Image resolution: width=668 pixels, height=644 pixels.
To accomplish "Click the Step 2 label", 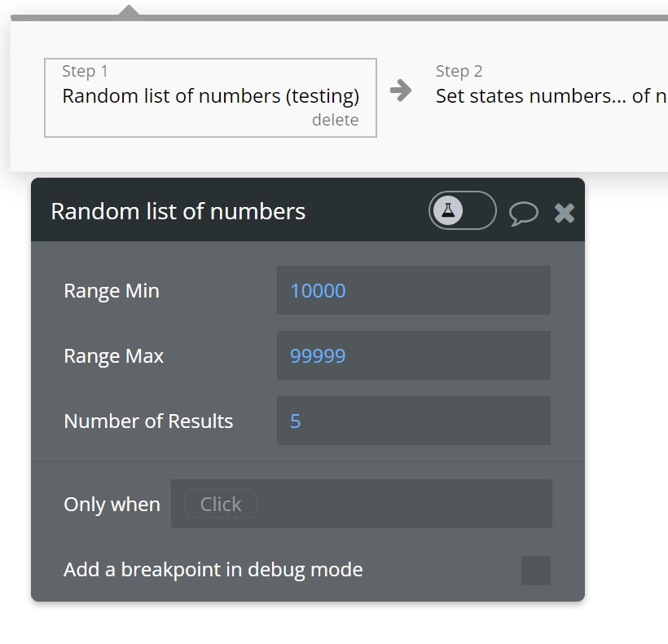I will [x=459, y=71].
